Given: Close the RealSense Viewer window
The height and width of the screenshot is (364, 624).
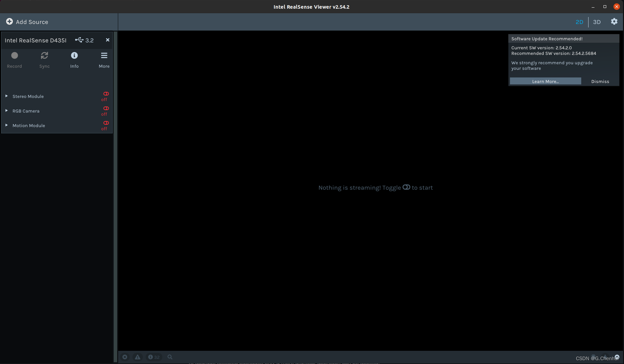Looking at the screenshot, I should 617,7.
